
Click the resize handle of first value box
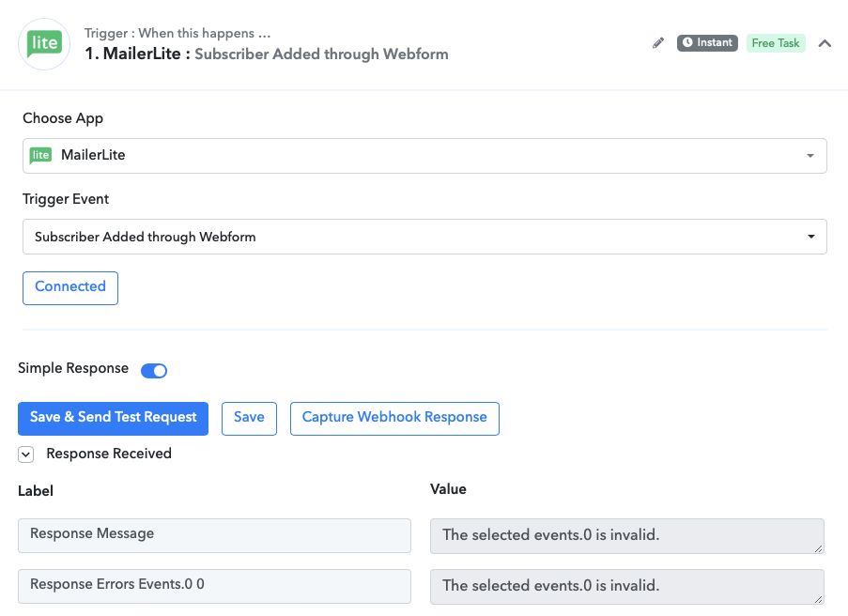pyautogui.click(x=819, y=548)
